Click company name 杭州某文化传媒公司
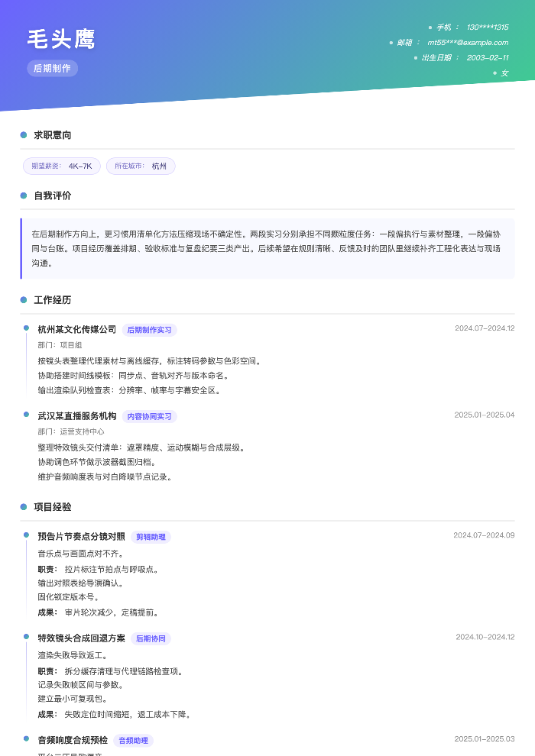 [77, 329]
